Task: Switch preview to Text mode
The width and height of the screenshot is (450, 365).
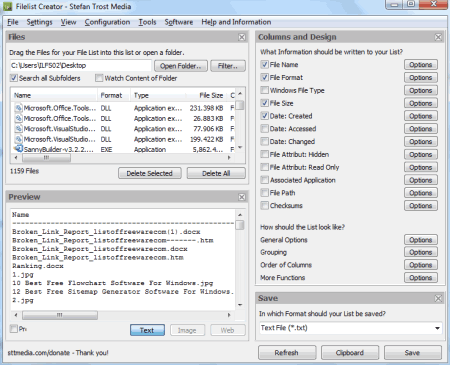Action: [x=147, y=330]
